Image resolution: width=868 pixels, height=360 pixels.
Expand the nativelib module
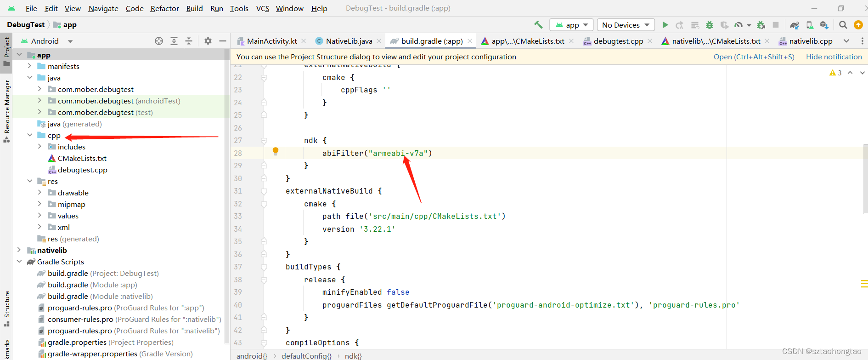[x=19, y=250]
